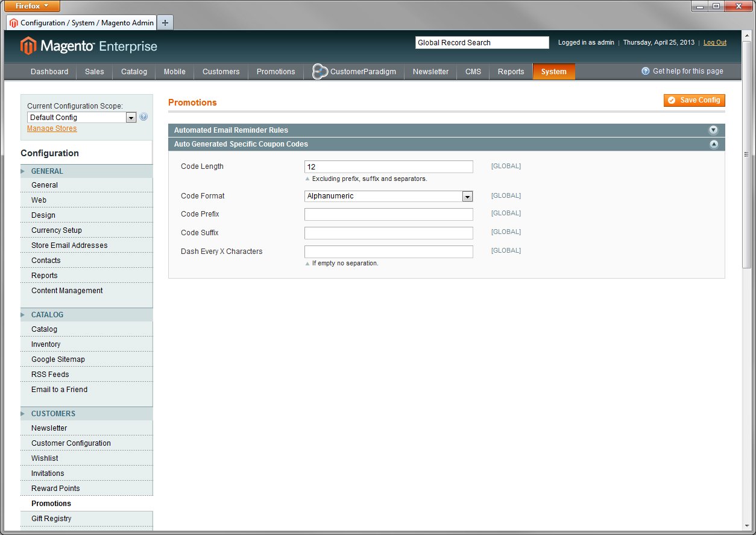
Task: Open the Mobile menu
Action: point(175,72)
